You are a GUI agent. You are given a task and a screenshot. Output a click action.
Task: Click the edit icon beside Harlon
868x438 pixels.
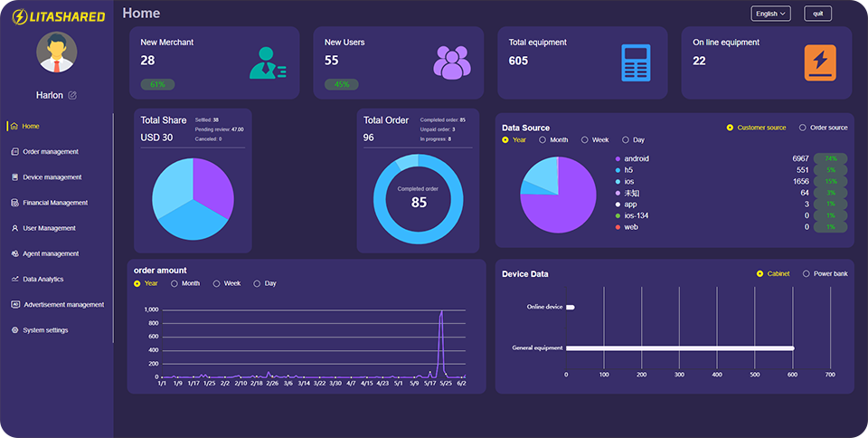[x=72, y=95]
